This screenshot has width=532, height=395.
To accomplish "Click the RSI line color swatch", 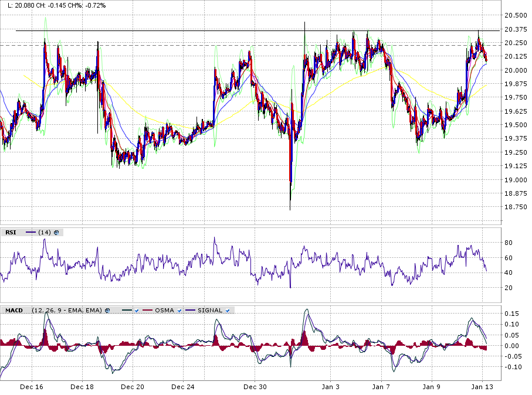I will [31, 233].
